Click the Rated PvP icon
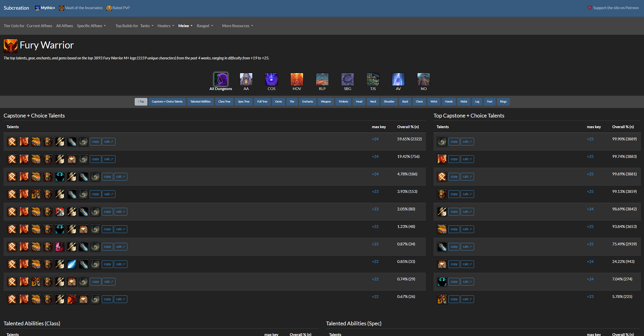Image resolution: width=644 pixels, height=336 pixels. click(109, 8)
